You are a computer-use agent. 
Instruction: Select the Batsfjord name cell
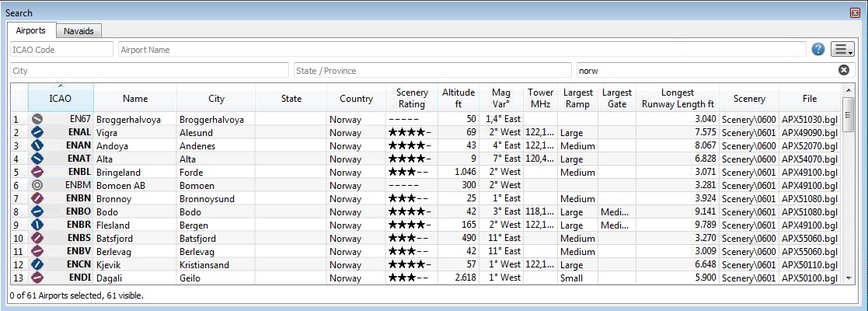(x=135, y=238)
